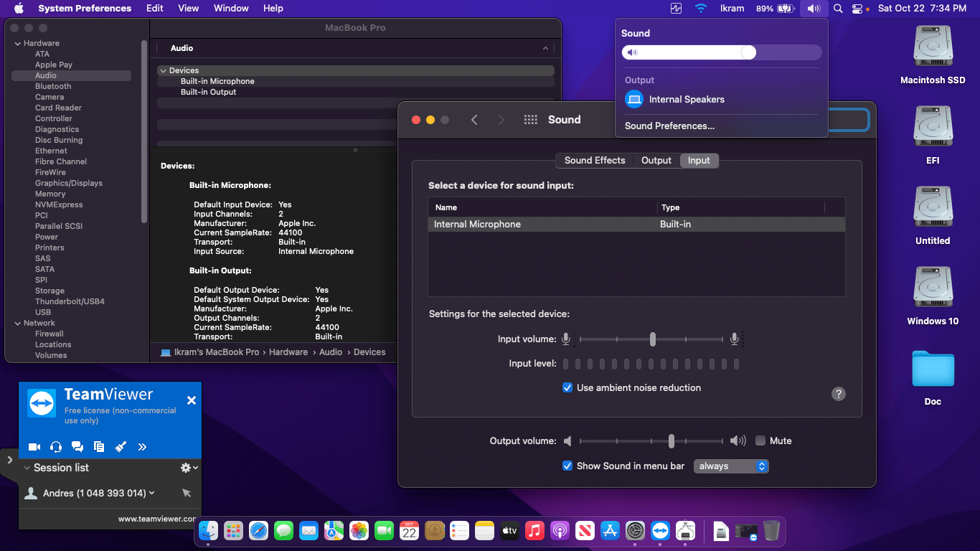The height and width of the screenshot is (551, 980).
Task: Click the help question mark button
Action: 838,394
